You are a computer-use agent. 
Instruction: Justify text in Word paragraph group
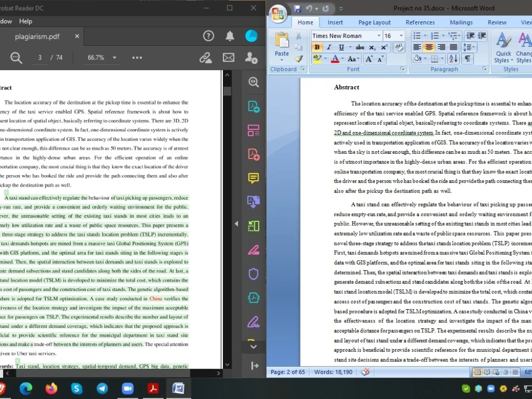[x=454, y=47]
